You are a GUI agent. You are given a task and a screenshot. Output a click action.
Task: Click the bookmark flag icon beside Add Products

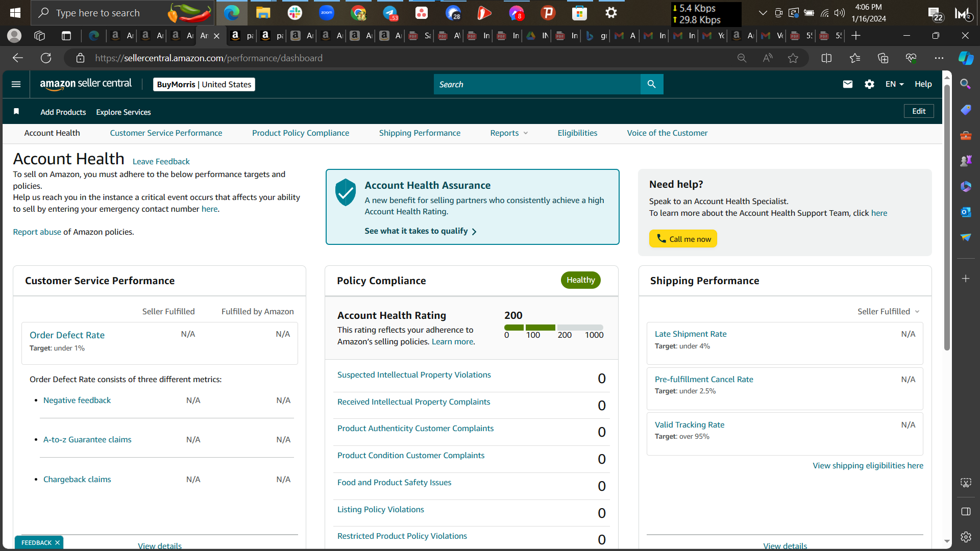coord(16,112)
